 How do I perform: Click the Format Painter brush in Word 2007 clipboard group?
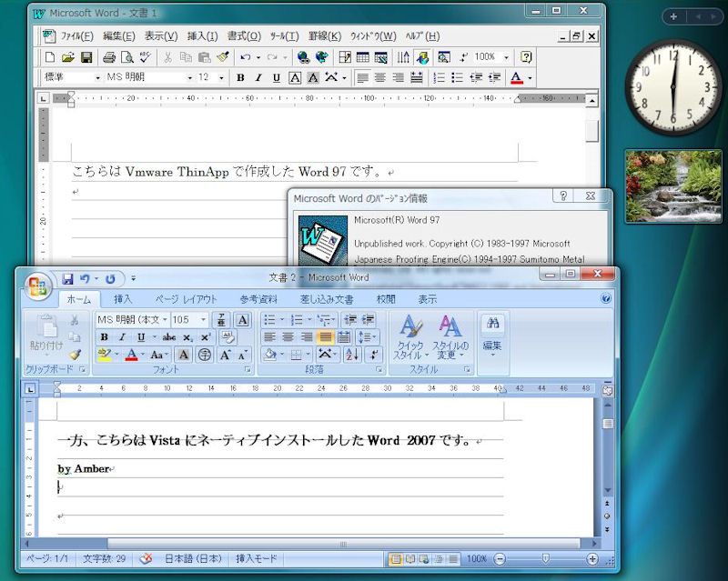(x=75, y=355)
